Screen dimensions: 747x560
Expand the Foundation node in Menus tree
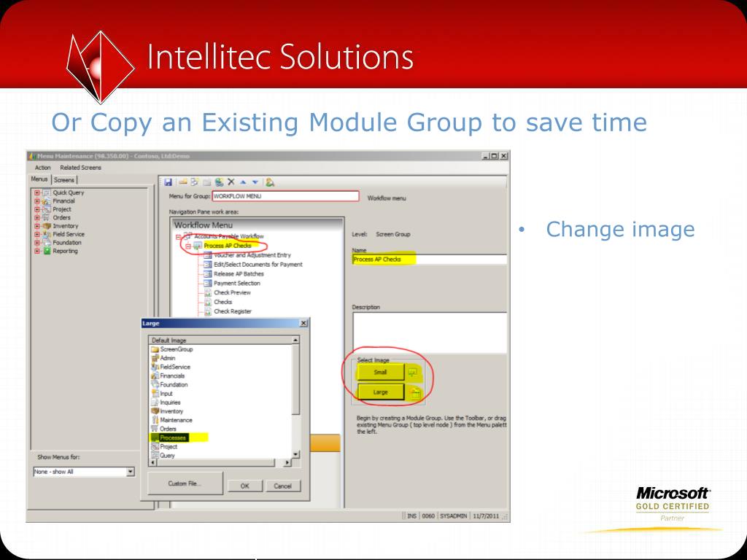click(37, 243)
